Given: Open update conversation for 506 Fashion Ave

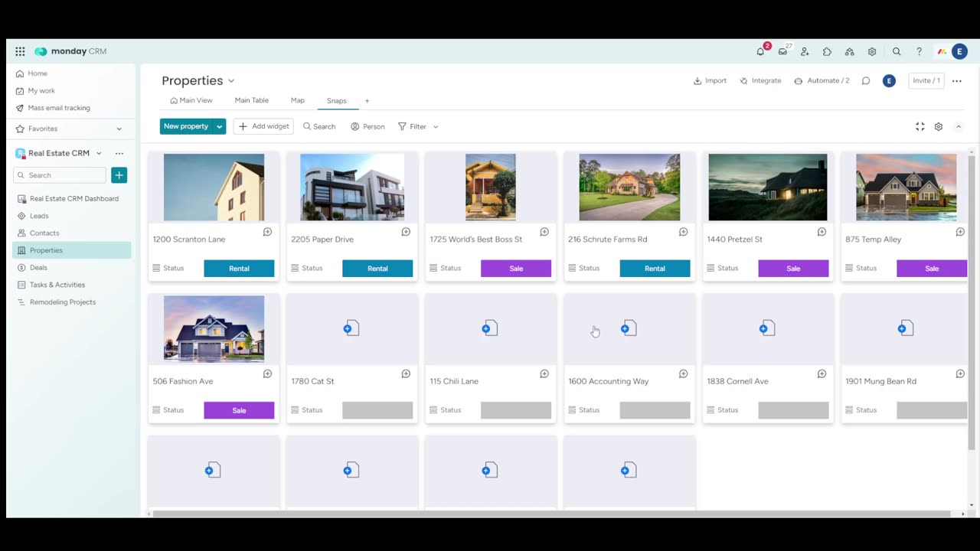Looking at the screenshot, I should pyautogui.click(x=267, y=373).
